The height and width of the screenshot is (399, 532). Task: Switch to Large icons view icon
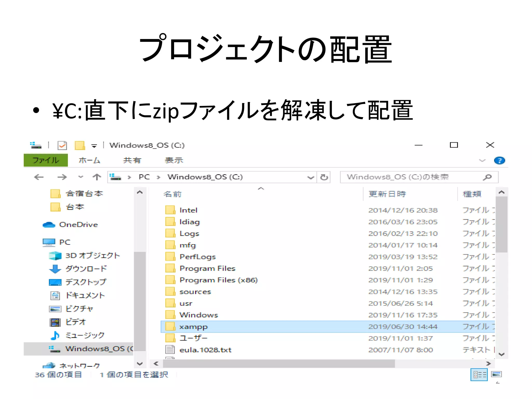pos(496,375)
